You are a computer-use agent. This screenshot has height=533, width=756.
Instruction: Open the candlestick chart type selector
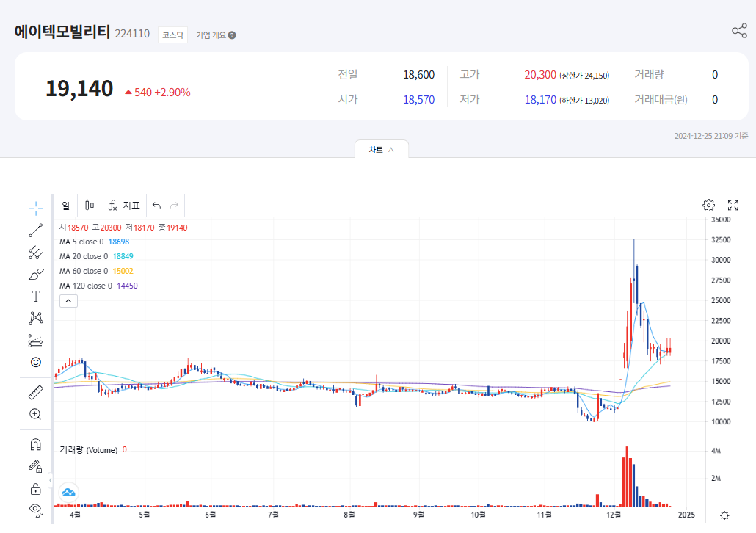[x=90, y=206]
